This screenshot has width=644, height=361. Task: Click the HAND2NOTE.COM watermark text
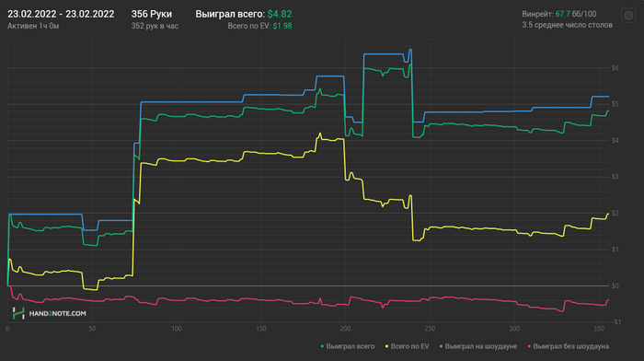pos(57,314)
